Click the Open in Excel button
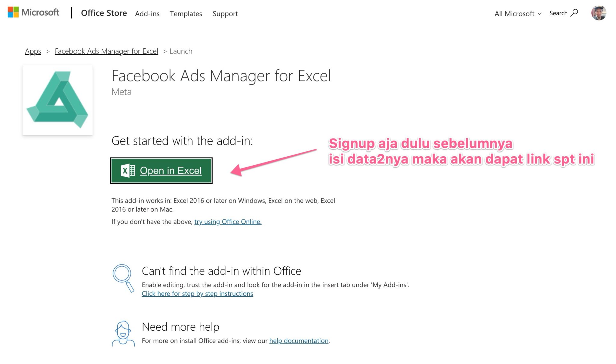616x364 pixels. [161, 170]
